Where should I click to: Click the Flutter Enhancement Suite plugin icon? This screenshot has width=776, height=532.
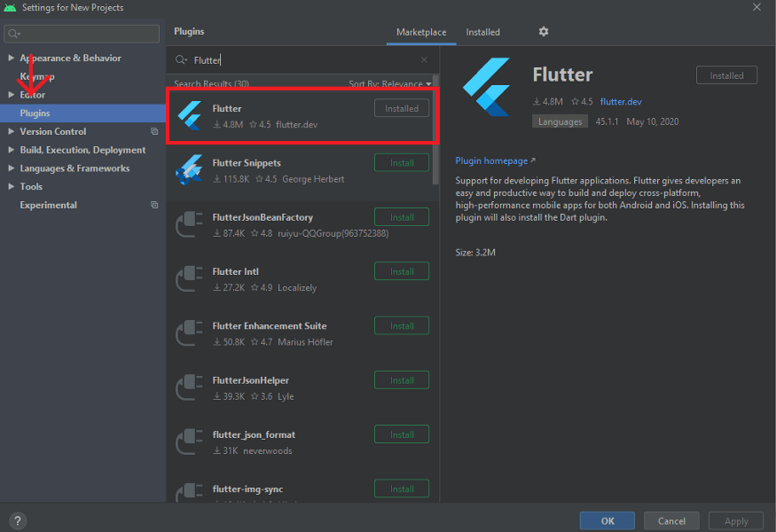(190, 333)
